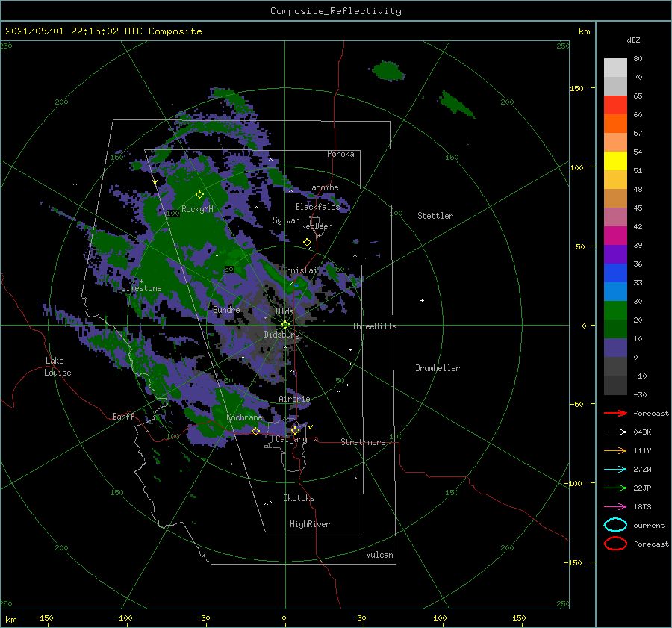Click the yellow diamond marker above Calgary
The height and width of the screenshot is (628, 672).
[x=295, y=430]
